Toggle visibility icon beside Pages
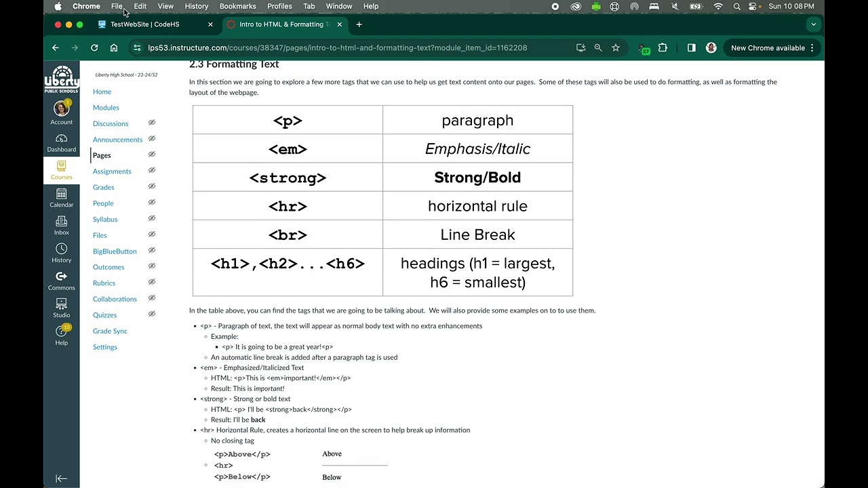The image size is (868, 488). (152, 155)
